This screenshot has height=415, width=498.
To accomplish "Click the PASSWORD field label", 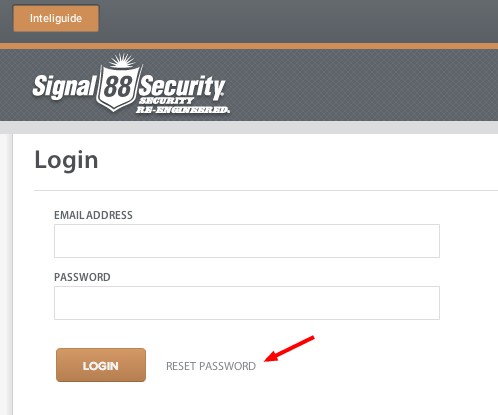I will 82,277.
